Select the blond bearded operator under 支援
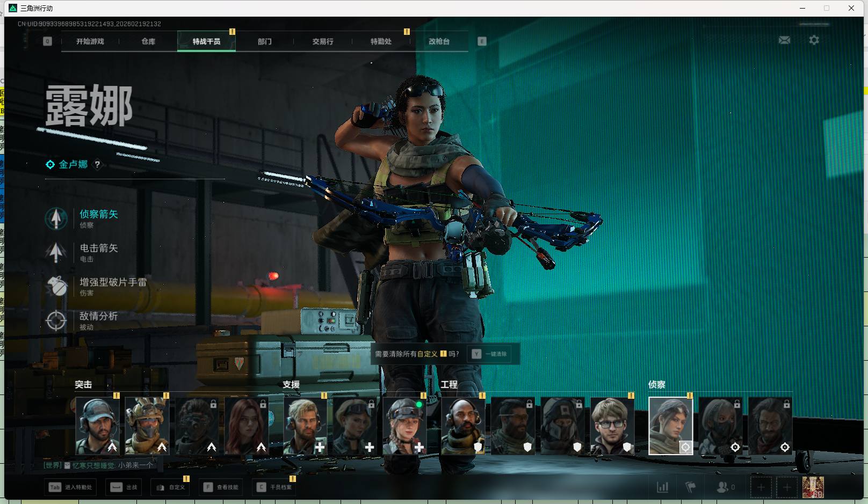Viewport: 868px width, 504px height. click(305, 426)
